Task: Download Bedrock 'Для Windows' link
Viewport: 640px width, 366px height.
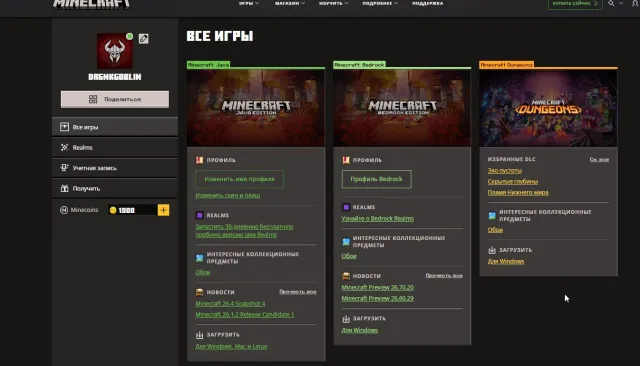Action: tap(360, 331)
